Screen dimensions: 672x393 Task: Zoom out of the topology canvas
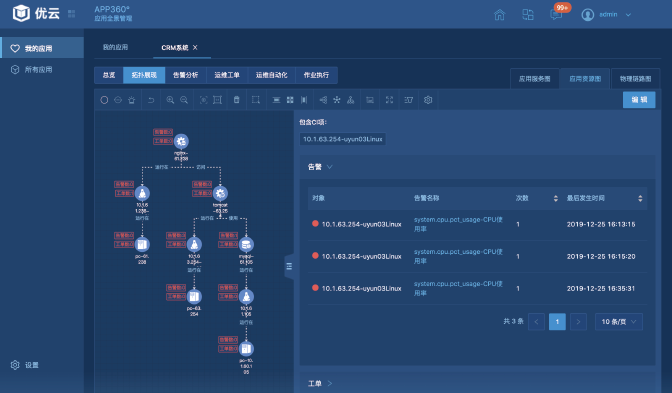pyautogui.click(x=184, y=100)
